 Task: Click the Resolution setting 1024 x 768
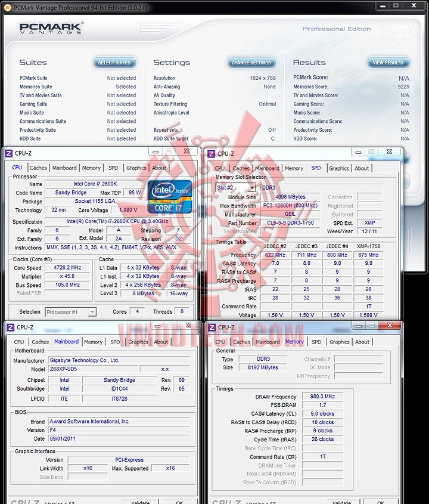click(263, 78)
